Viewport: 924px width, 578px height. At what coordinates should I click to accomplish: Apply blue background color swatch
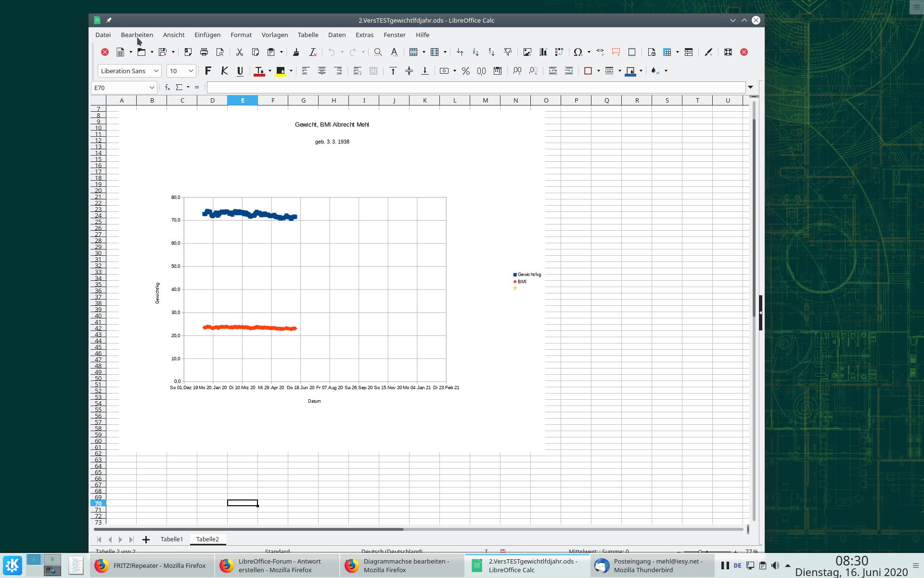[630, 71]
